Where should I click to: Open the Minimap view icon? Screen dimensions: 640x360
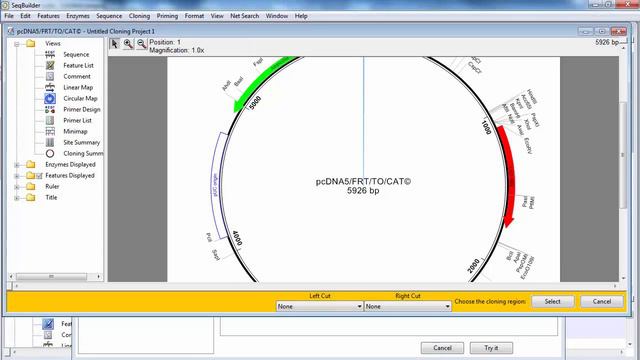point(50,131)
